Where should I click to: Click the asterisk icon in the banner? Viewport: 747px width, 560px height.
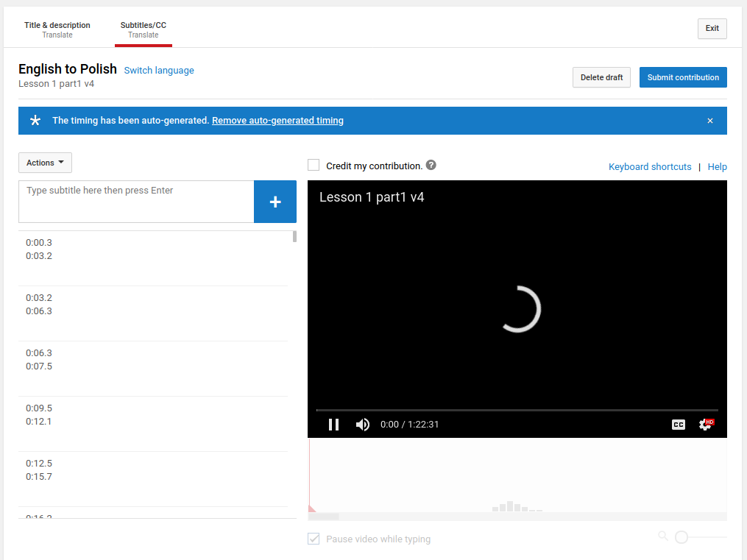point(35,121)
